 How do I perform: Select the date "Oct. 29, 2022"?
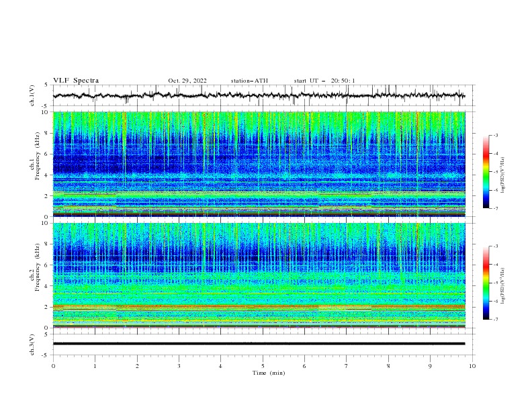[187, 81]
